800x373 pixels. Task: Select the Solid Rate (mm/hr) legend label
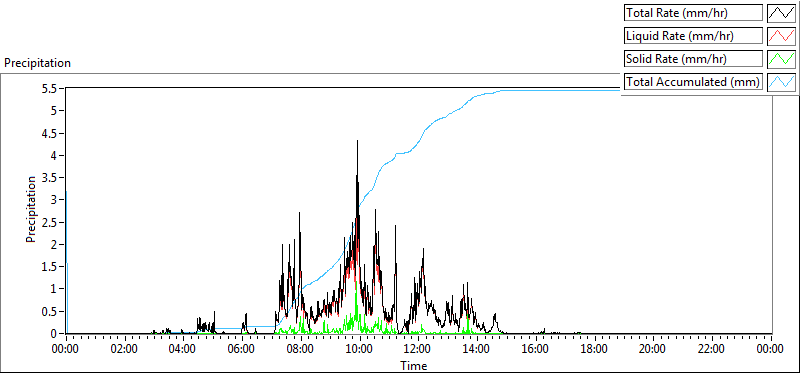[x=693, y=59]
